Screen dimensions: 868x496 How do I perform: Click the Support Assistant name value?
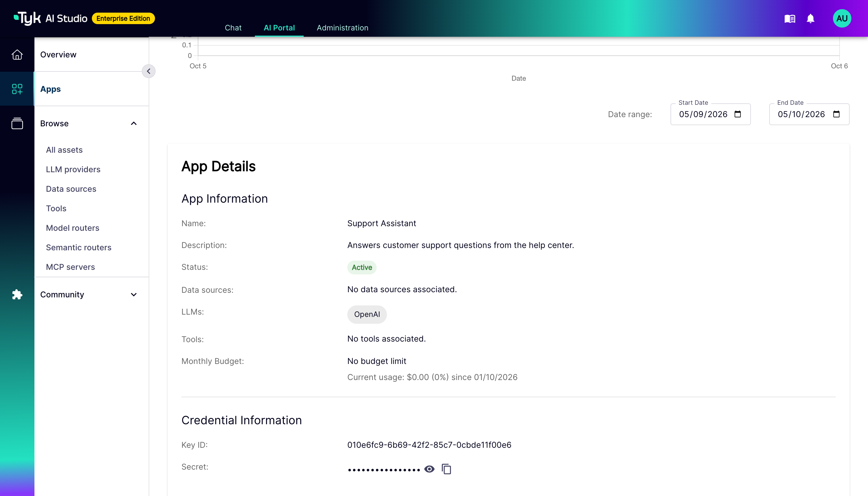381,224
